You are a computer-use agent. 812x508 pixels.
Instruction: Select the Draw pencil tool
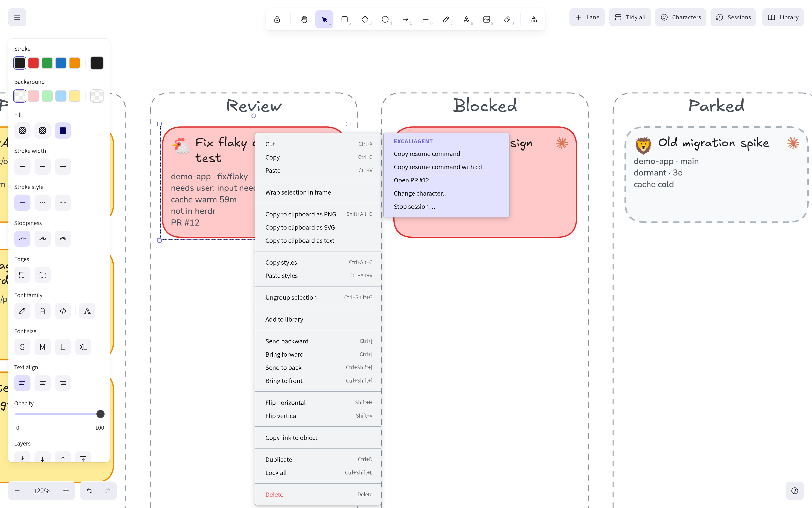point(446,19)
